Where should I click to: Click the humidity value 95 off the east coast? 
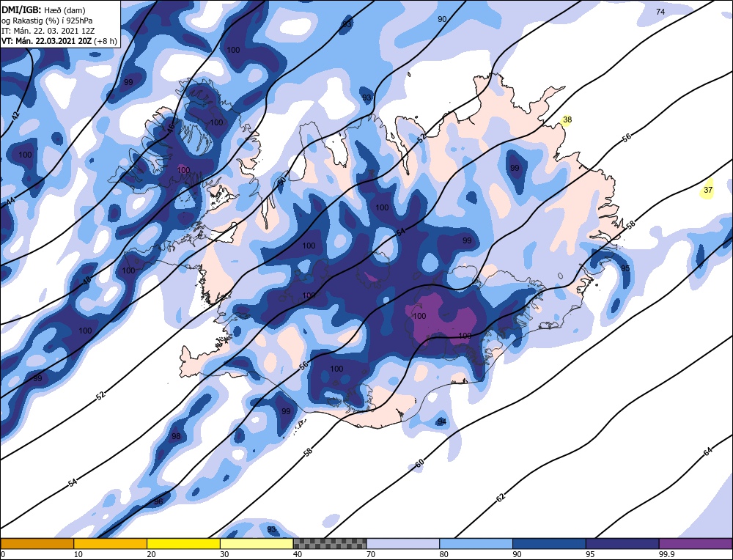point(625,268)
